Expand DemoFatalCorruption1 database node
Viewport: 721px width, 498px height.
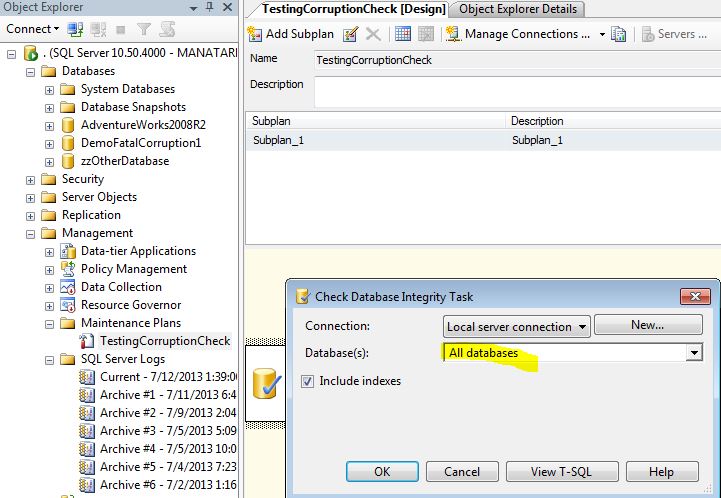[49, 144]
